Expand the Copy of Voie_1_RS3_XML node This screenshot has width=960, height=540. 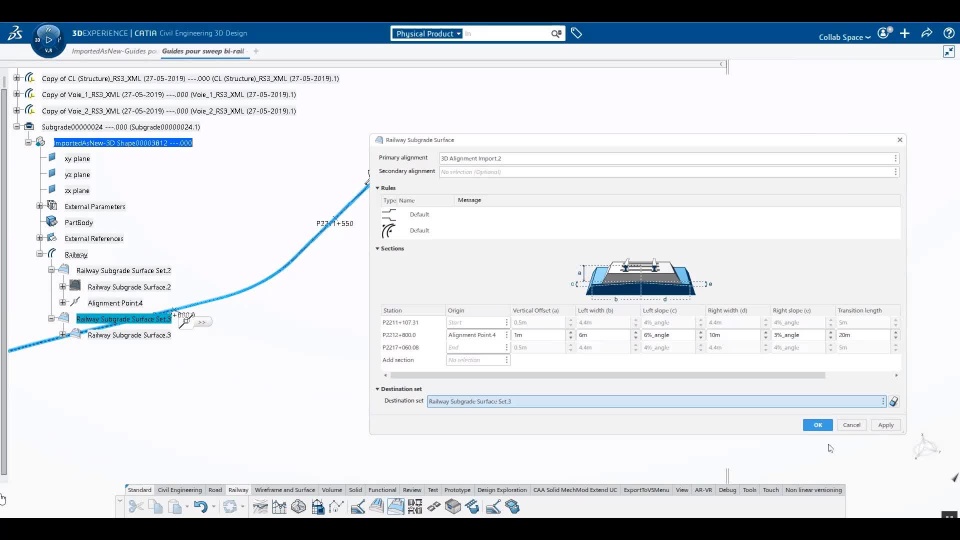click(x=17, y=94)
